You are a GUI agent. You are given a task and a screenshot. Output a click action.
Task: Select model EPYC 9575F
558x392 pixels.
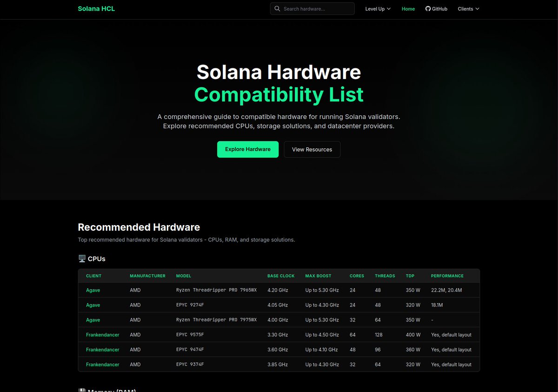tap(190, 335)
